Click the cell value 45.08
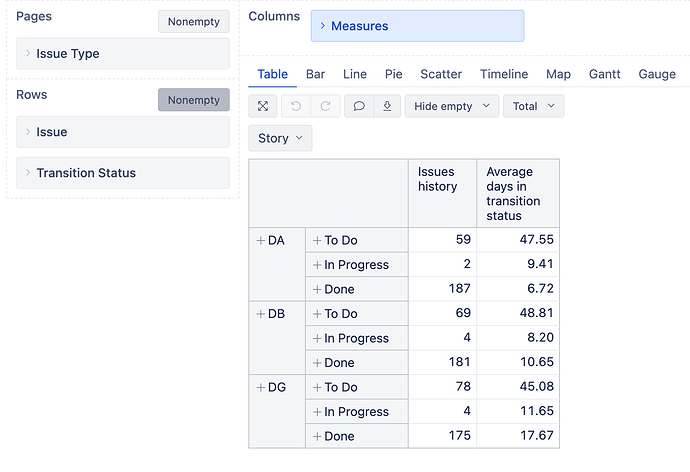This screenshot has width=690, height=472. point(536,387)
